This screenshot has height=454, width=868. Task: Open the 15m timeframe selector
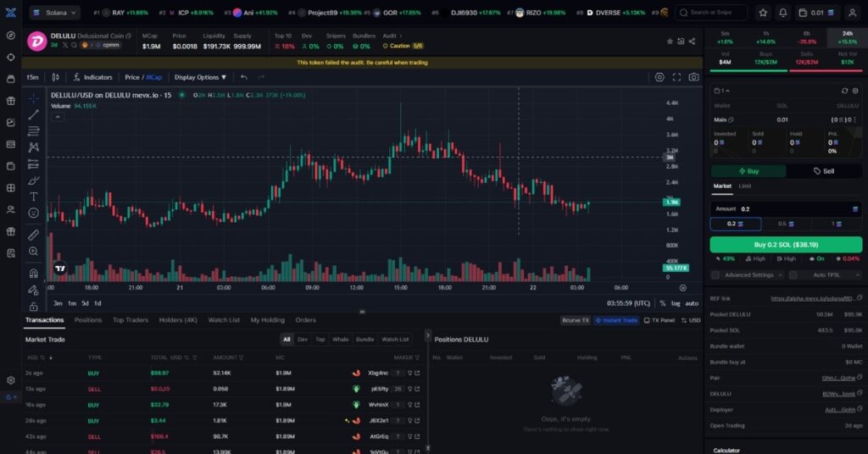tap(33, 77)
